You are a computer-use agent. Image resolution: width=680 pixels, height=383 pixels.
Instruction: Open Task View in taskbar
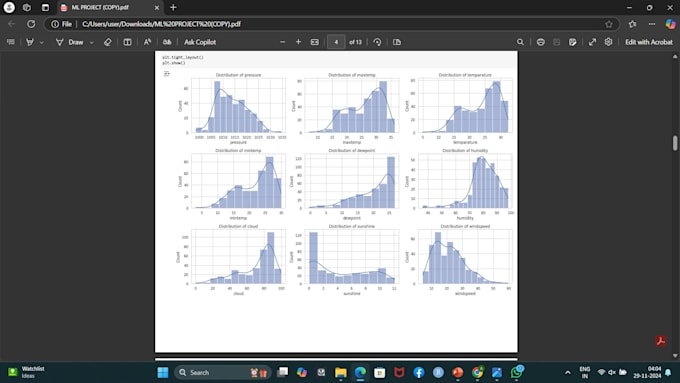click(x=283, y=373)
